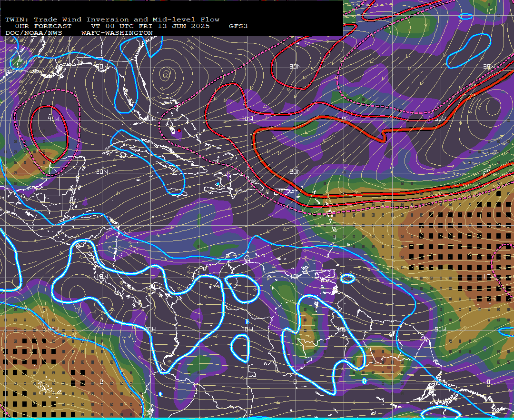Click the '90W' label inside the red Gulf contour
Screen dimensions: 514x420
53,119
